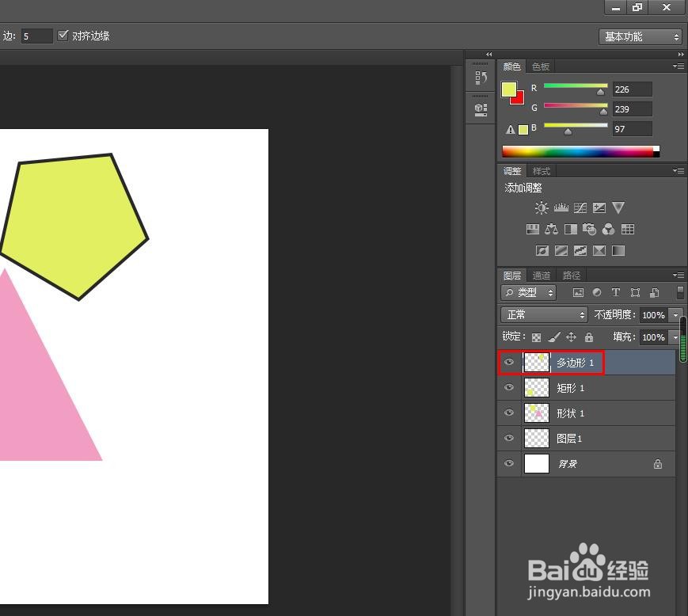688x616 pixels.
Task: Add a Selective Color adjustment
Action: pyautogui.click(x=599, y=250)
